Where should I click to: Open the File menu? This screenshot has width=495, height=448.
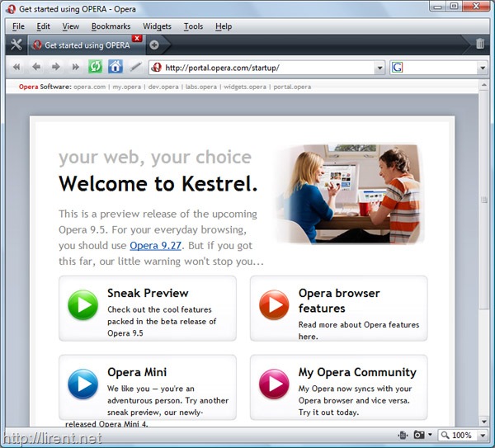(x=18, y=26)
